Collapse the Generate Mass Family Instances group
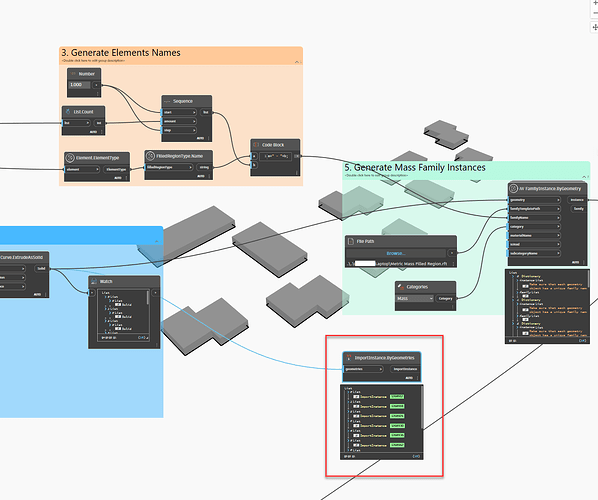598x500 pixels. (x=584, y=177)
